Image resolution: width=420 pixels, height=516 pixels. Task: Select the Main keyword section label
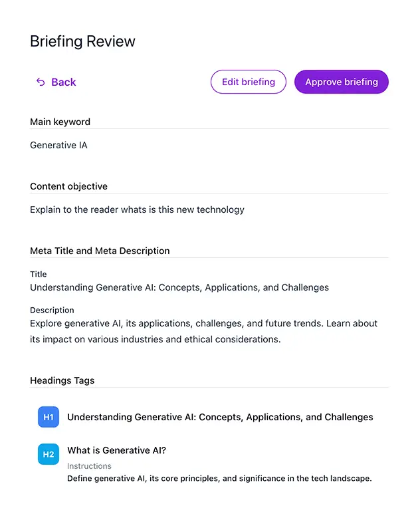[60, 122]
